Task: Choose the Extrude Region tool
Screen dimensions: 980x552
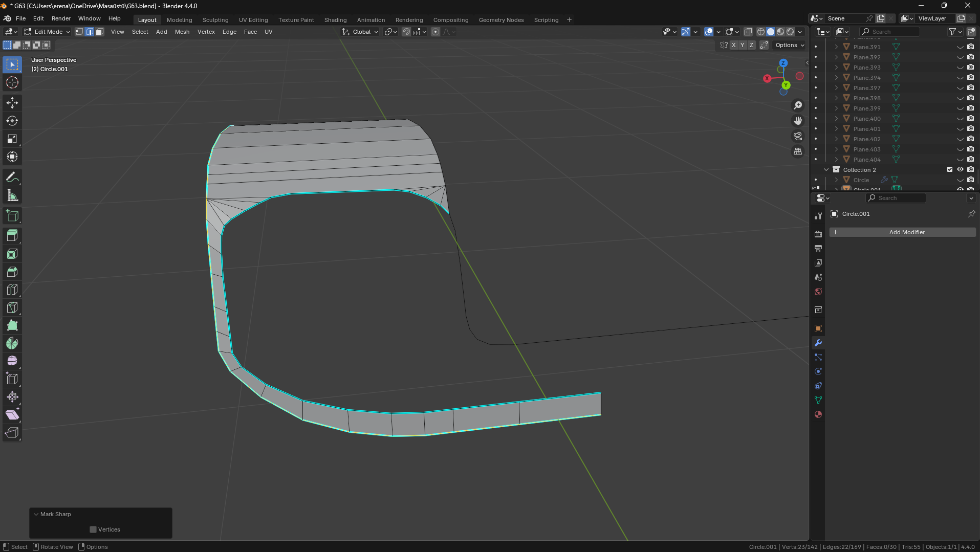Action: pyautogui.click(x=12, y=235)
